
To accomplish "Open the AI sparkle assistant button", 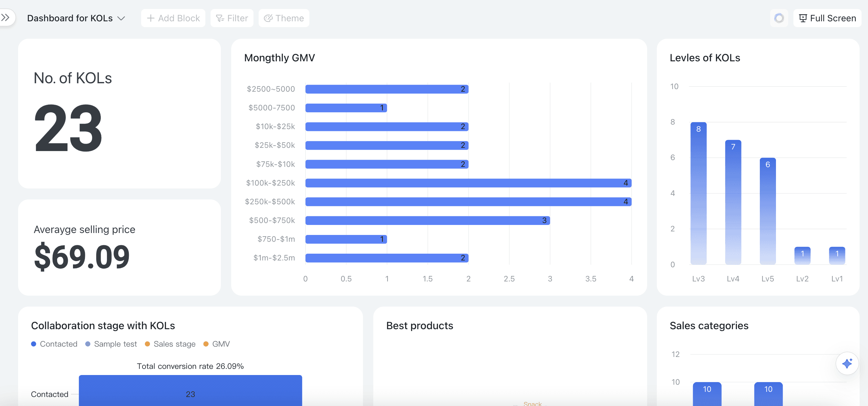I will pos(847,363).
